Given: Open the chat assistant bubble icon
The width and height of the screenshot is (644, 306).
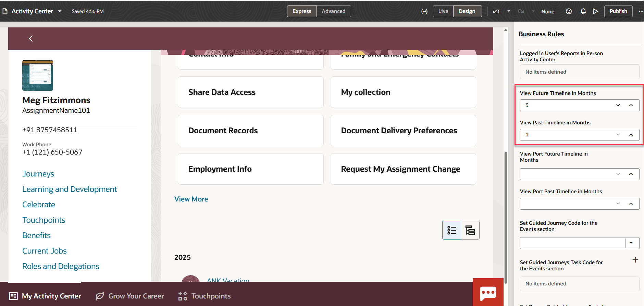Looking at the screenshot, I should 488,292.
